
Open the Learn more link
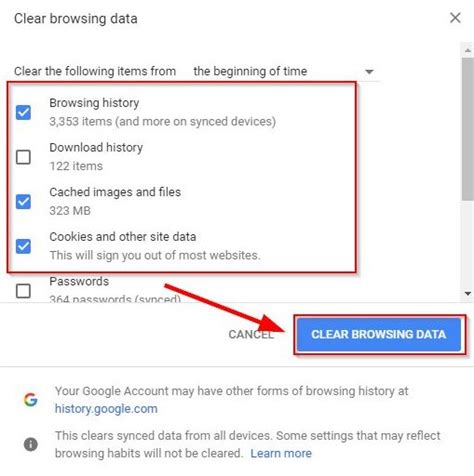click(281, 453)
